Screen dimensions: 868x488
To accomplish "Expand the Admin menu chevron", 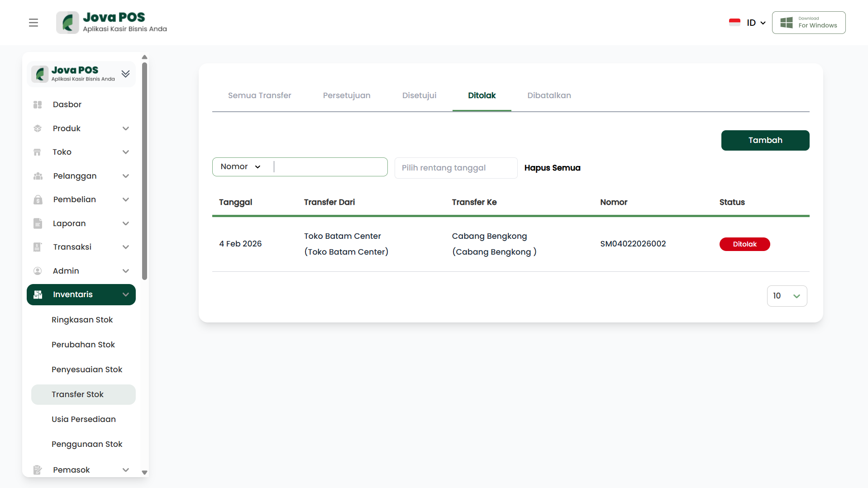I will 126,271.
